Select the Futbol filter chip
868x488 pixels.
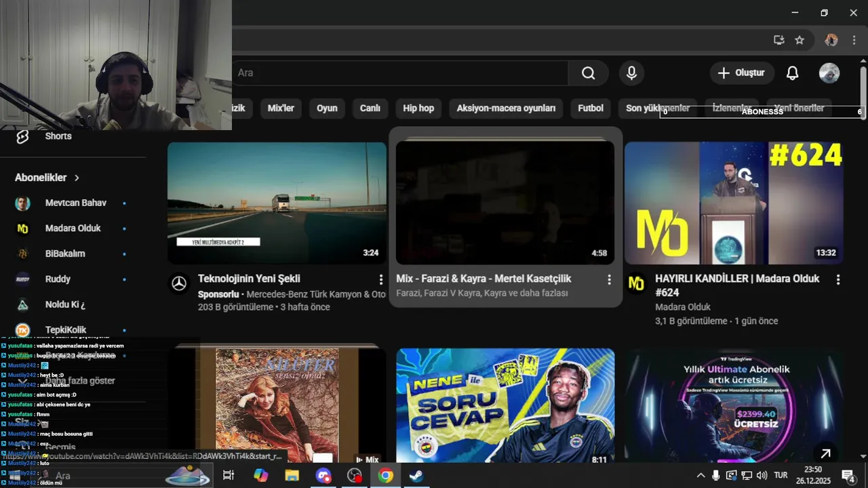click(x=591, y=108)
